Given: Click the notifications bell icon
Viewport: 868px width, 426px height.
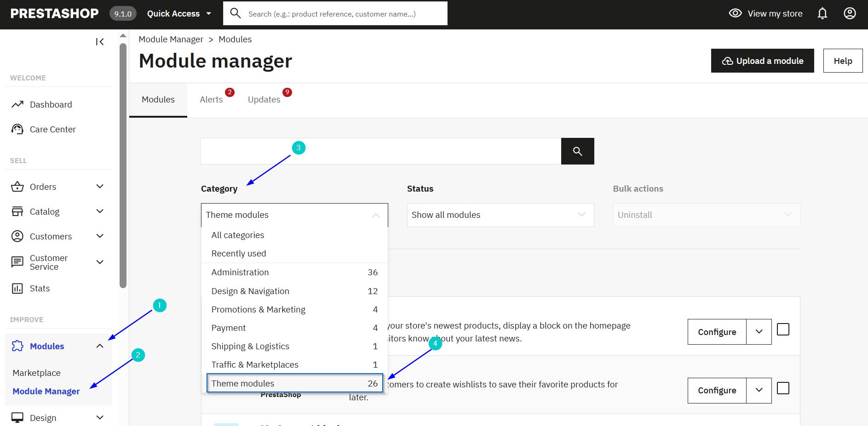Looking at the screenshot, I should pyautogui.click(x=822, y=14).
